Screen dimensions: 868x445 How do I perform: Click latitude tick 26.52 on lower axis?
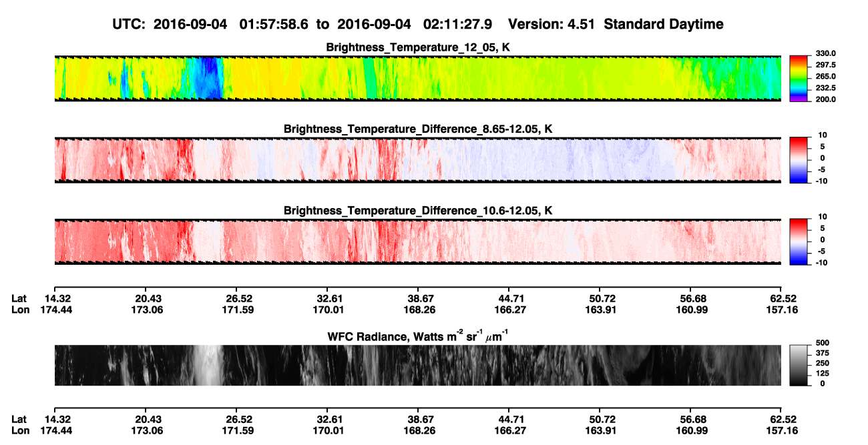(238, 419)
